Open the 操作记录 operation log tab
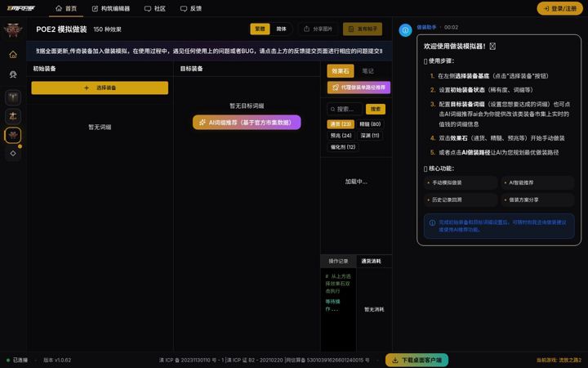The height and width of the screenshot is (368, 588). coord(338,261)
